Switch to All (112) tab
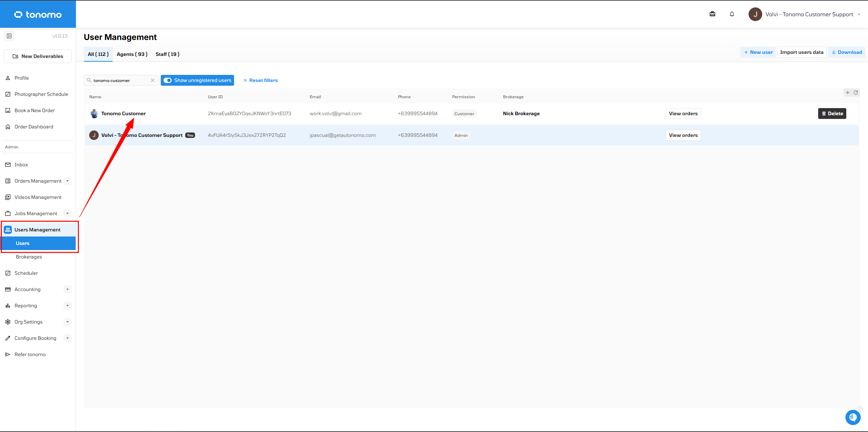The width and height of the screenshot is (868, 432). click(x=98, y=54)
